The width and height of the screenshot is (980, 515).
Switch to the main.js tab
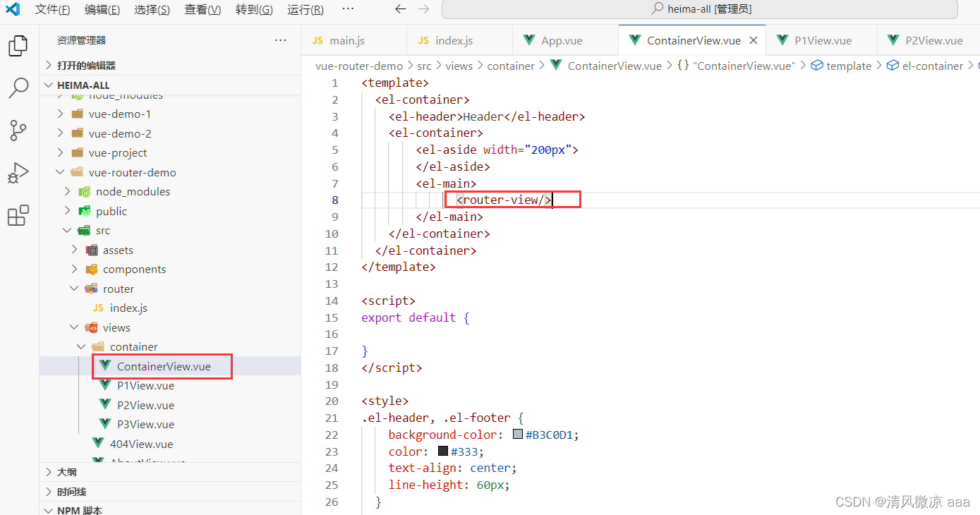(x=354, y=40)
